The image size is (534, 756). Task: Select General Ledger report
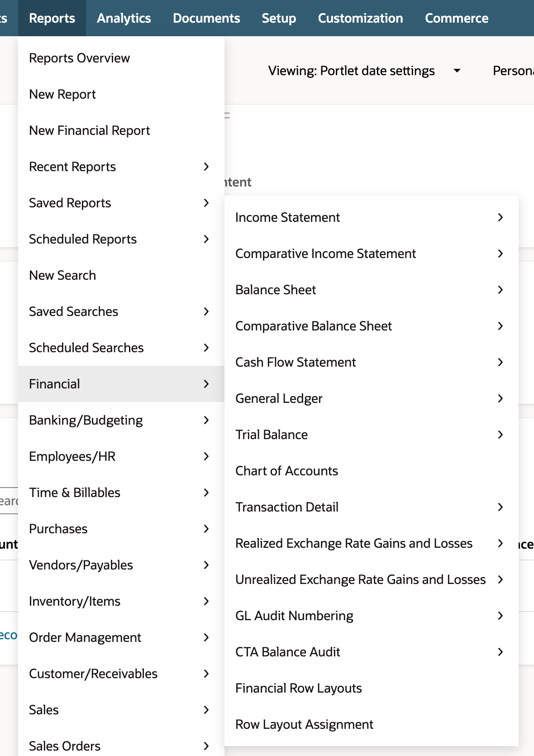point(371,398)
